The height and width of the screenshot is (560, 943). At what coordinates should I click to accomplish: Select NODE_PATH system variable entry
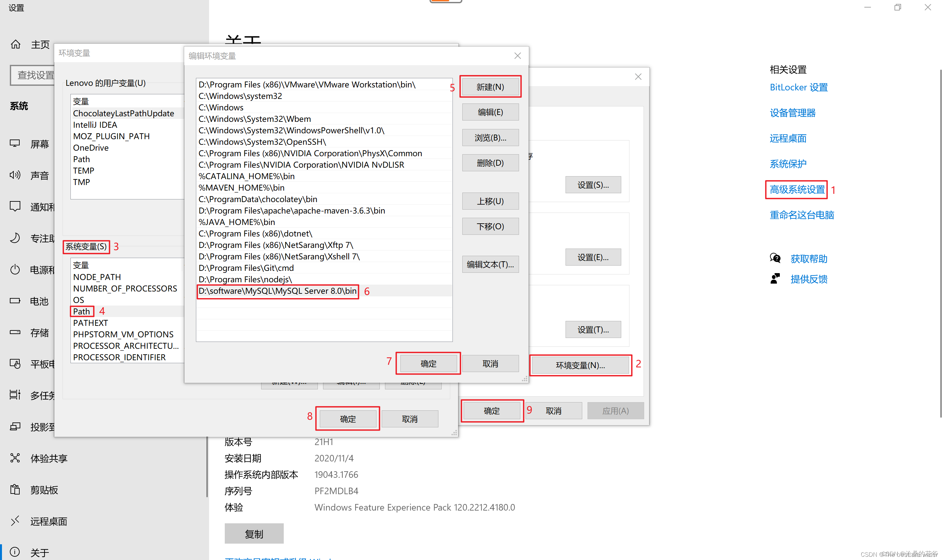(x=97, y=277)
